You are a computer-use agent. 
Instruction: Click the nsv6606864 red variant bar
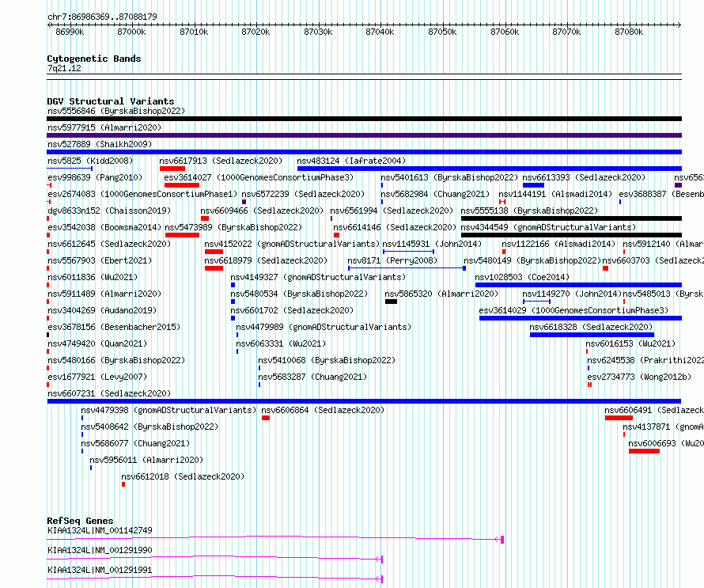click(x=266, y=418)
